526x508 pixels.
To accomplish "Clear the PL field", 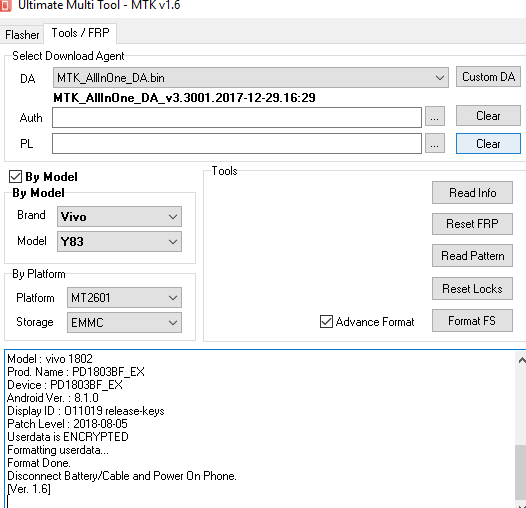I will 488,144.
